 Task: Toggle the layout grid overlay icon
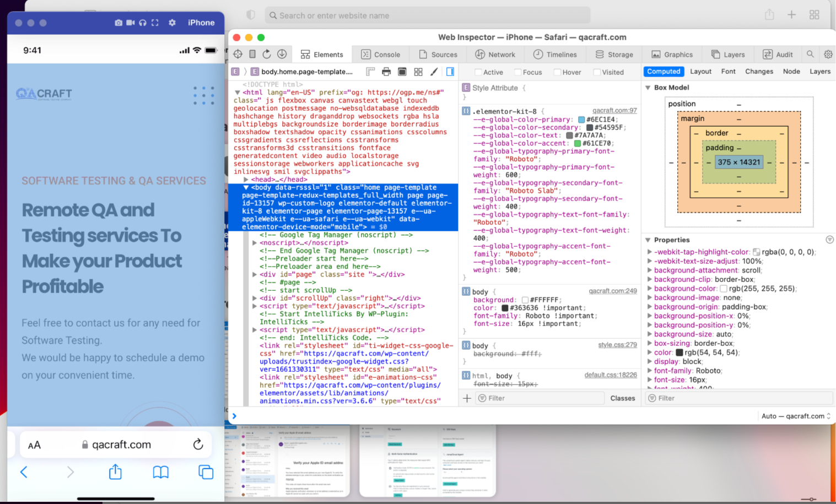(x=418, y=72)
